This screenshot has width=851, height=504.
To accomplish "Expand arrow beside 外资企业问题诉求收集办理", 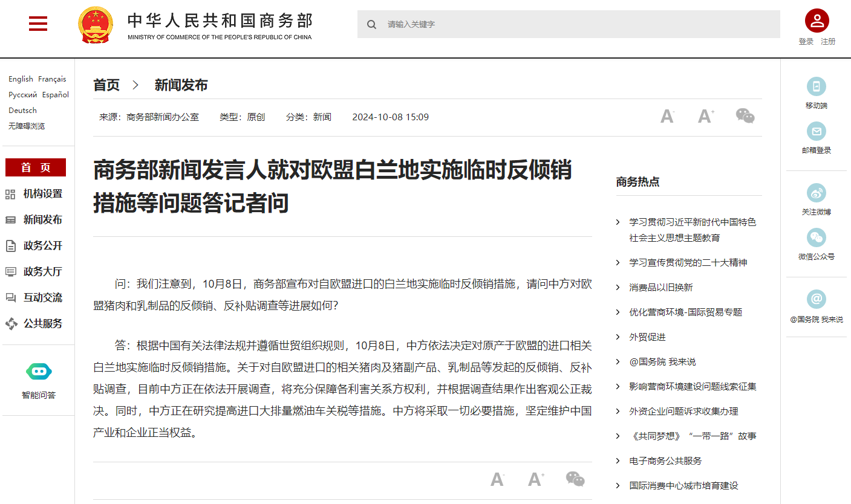I will (x=618, y=412).
